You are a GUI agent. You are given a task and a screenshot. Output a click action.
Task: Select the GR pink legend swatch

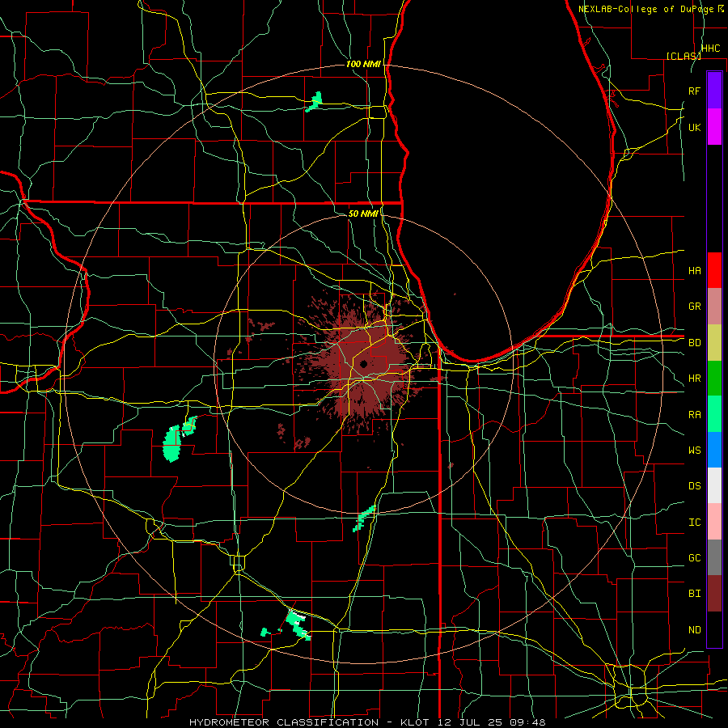pos(714,307)
